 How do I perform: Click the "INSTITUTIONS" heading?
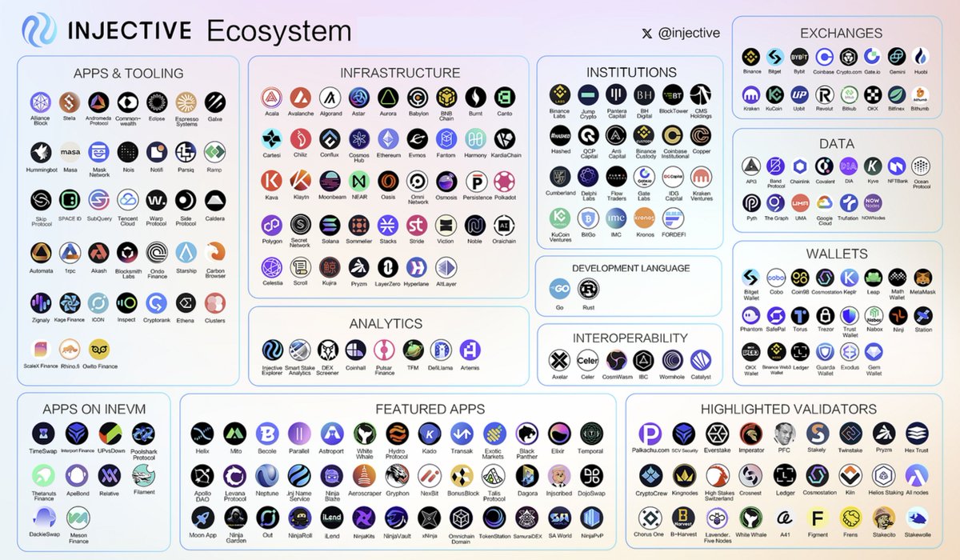631,73
